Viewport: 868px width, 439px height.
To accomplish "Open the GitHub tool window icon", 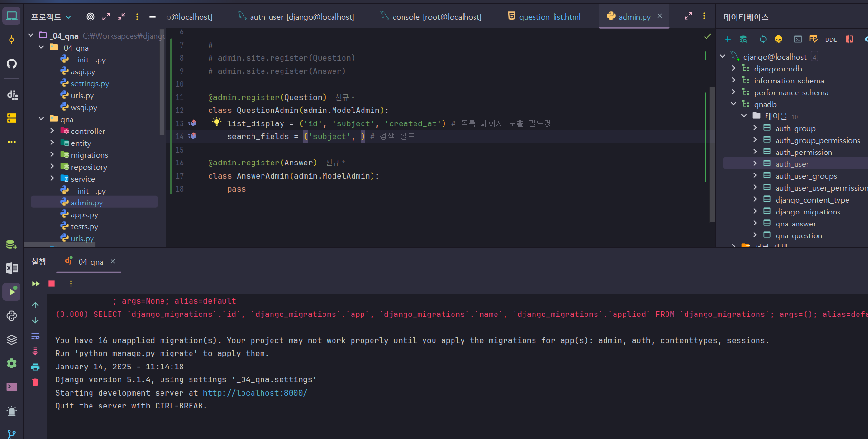I will coord(12,63).
